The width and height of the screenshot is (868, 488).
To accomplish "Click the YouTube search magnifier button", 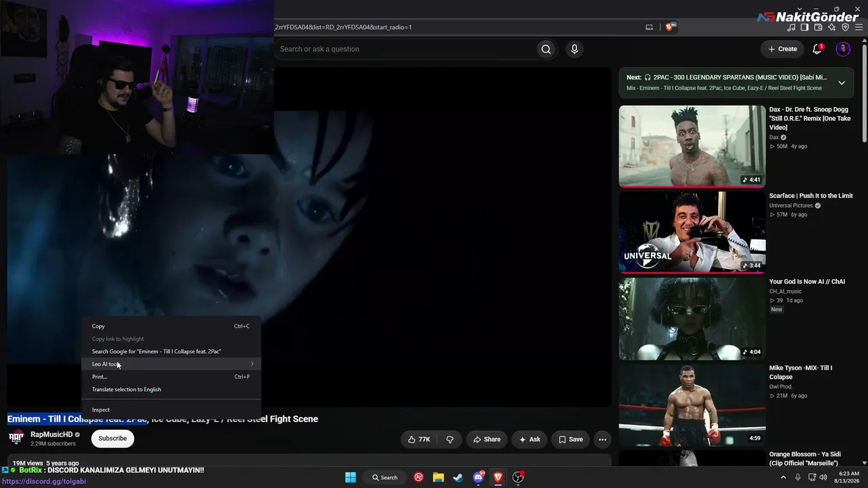I will pyautogui.click(x=545, y=49).
